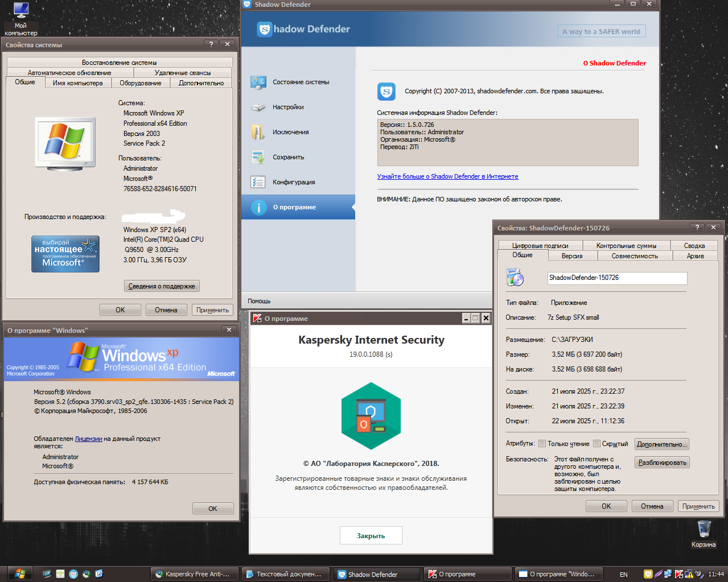Toggle the Скрытый attribute checkbox
Screen dimensions: 728x582
tap(597, 444)
